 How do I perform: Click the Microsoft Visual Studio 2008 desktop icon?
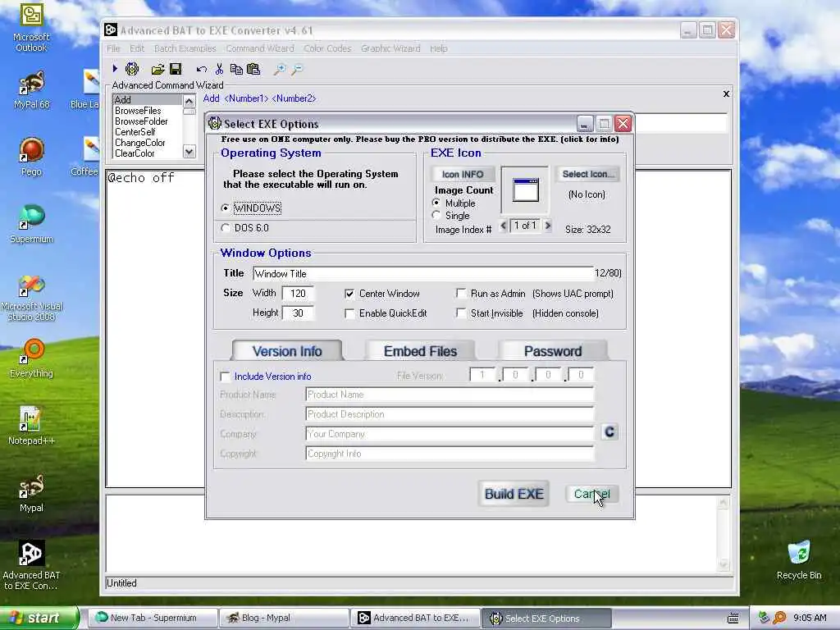tap(31, 298)
